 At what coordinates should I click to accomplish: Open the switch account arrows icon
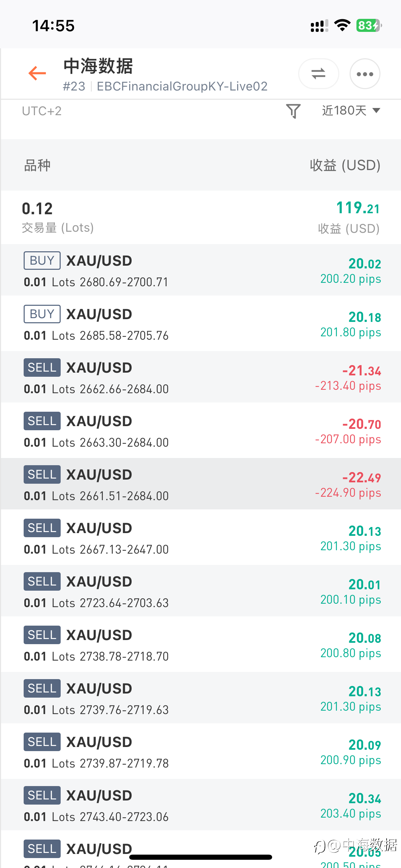point(318,74)
